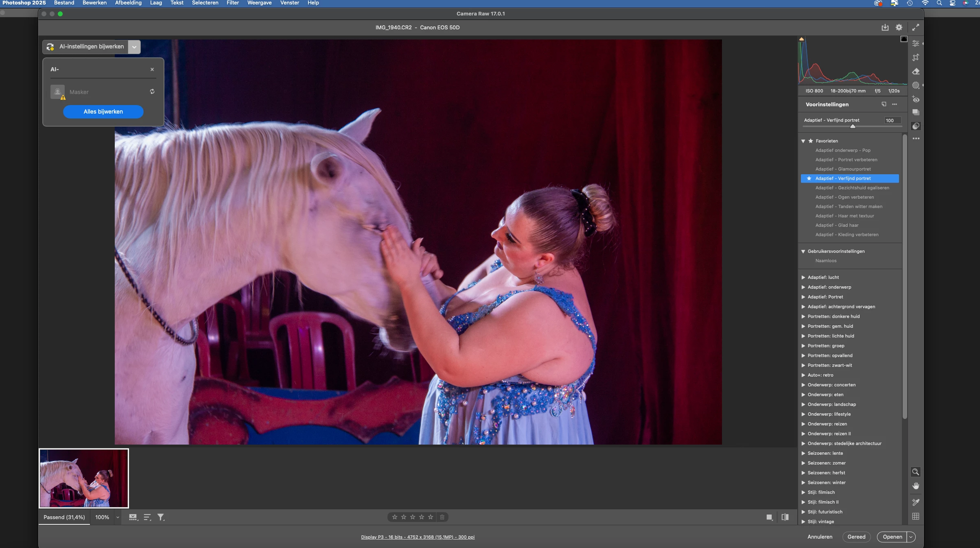This screenshot has width=980, height=548.
Task: Toggle the grid overlay icon
Action: [x=916, y=516]
